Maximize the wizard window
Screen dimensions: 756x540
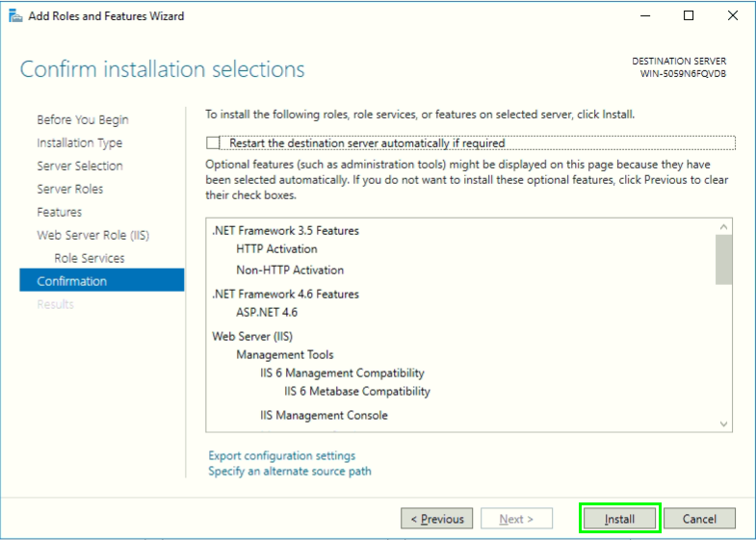click(689, 15)
